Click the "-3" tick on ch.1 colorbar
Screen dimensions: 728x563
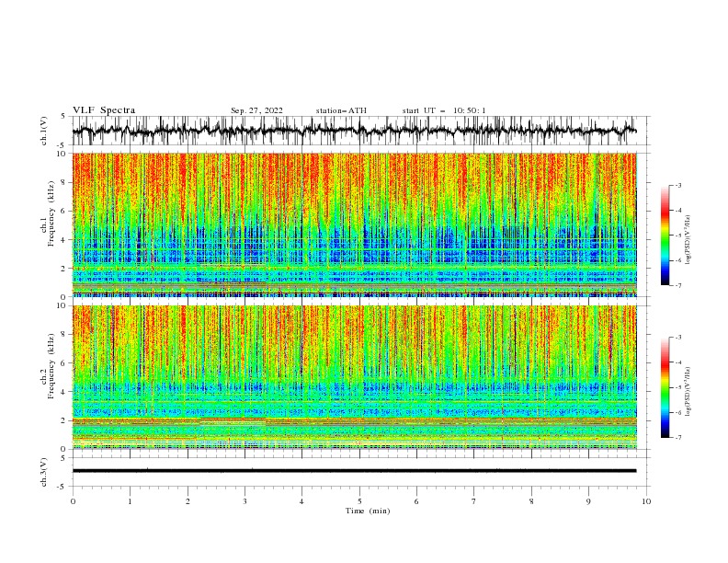pyautogui.click(x=678, y=185)
